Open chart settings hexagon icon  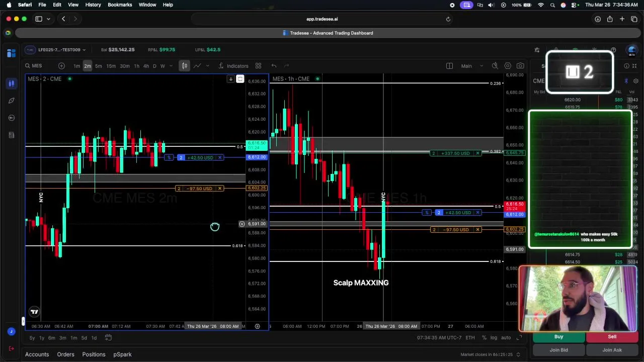pos(508,66)
